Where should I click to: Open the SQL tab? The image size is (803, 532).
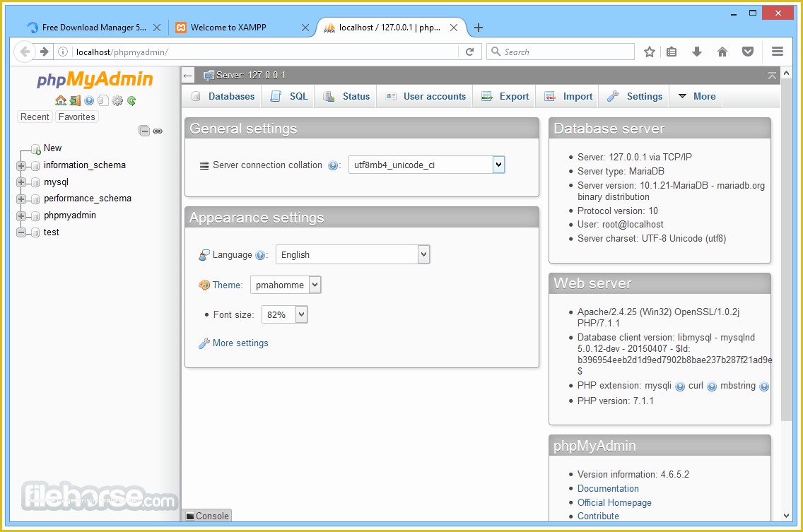[x=289, y=96]
